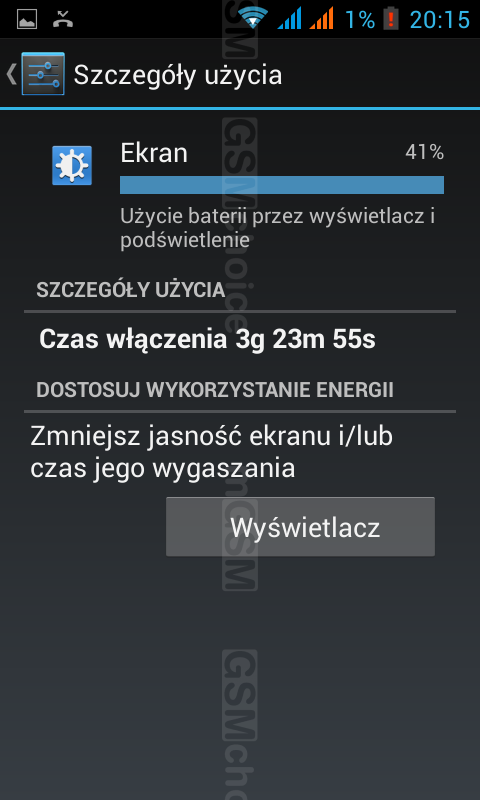Tap the Szczegóły użycia header title
The width and height of the screenshot is (480, 800).
click(178, 76)
